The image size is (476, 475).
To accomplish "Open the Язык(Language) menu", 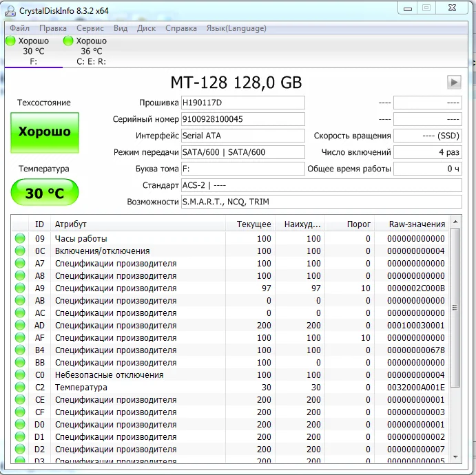I will pyautogui.click(x=236, y=28).
